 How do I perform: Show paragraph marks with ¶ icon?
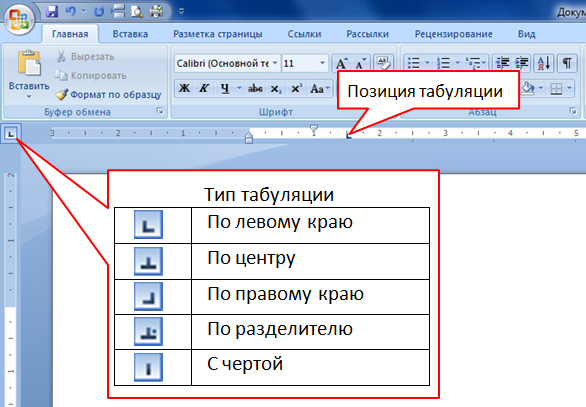point(567,63)
